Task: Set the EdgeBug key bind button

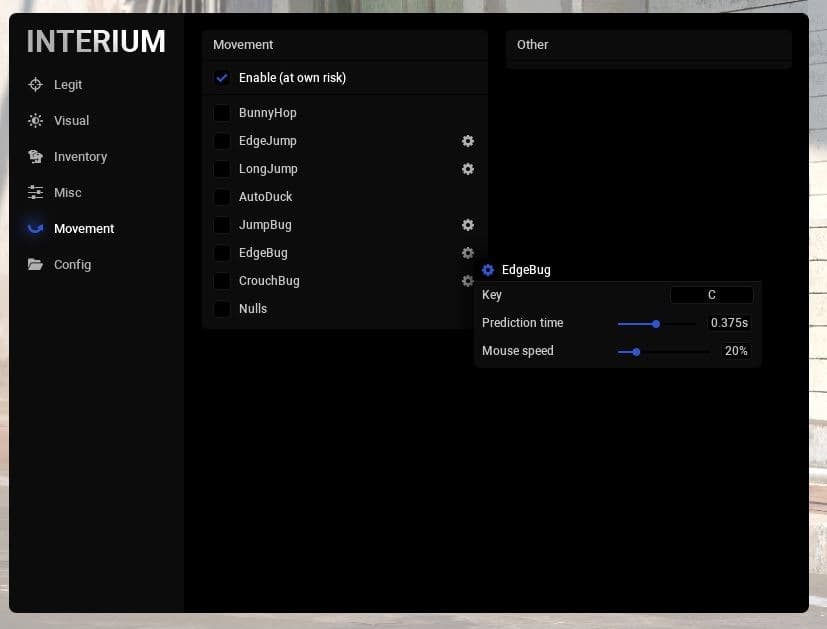Action: point(711,295)
